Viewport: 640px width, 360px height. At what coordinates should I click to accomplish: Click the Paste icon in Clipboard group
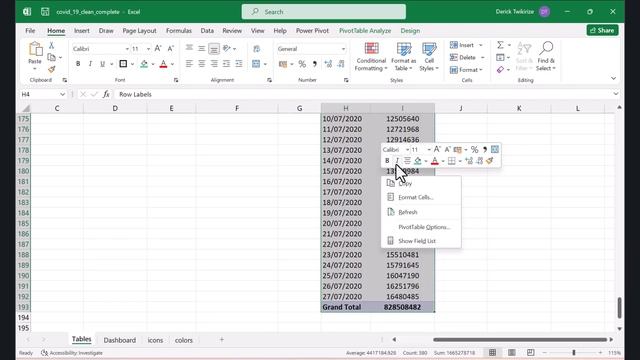point(35,49)
